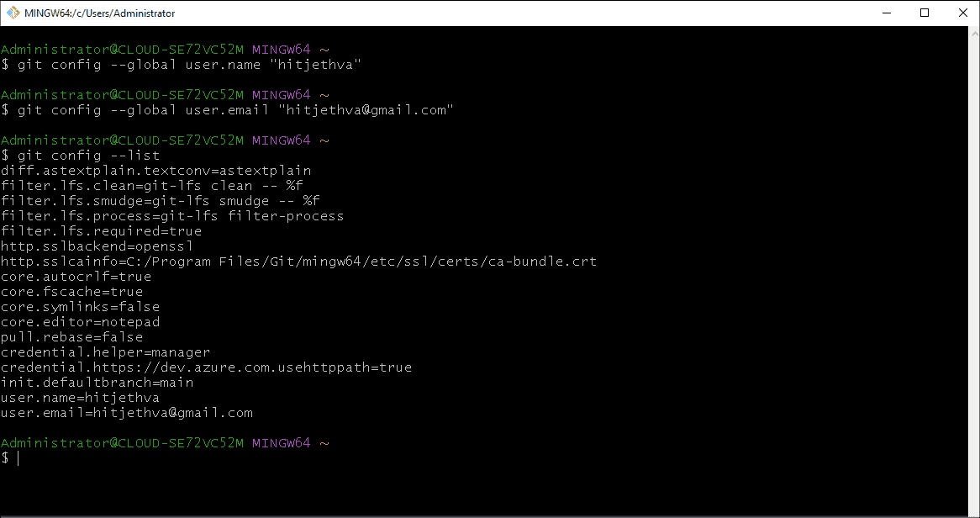Image resolution: width=980 pixels, height=518 pixels.
Task: Click the http.sslbackend=openssl entry
Action: click(x=97, y=246)
